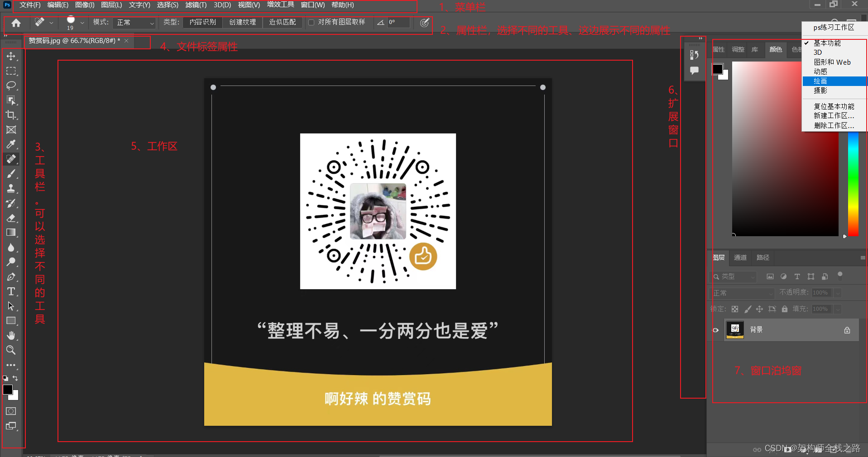Switch to the 通道 tab
Image resolution: width=868 pixels, height=457 pixels.
coord(740,257)
